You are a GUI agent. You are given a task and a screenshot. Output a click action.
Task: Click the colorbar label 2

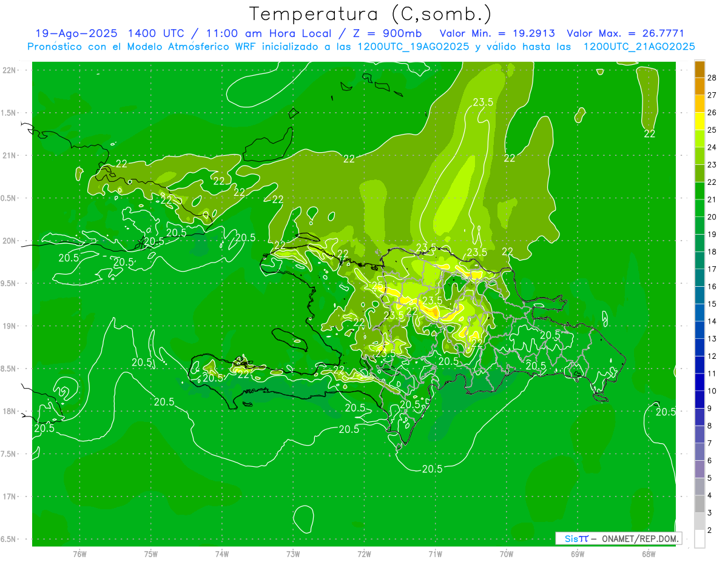coord(710,530)
